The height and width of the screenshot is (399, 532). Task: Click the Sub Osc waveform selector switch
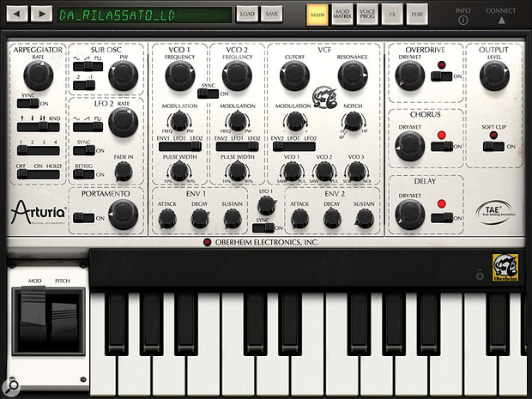tap(88, 67)
